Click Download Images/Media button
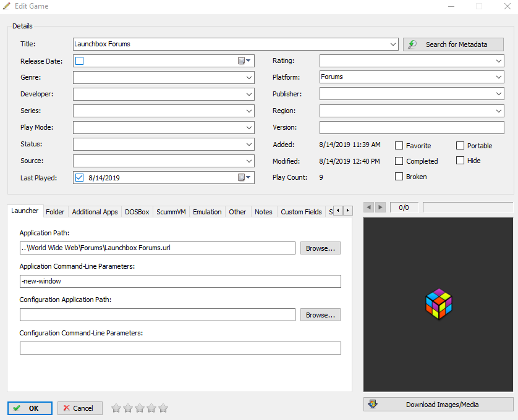 [x=438, y=405]
